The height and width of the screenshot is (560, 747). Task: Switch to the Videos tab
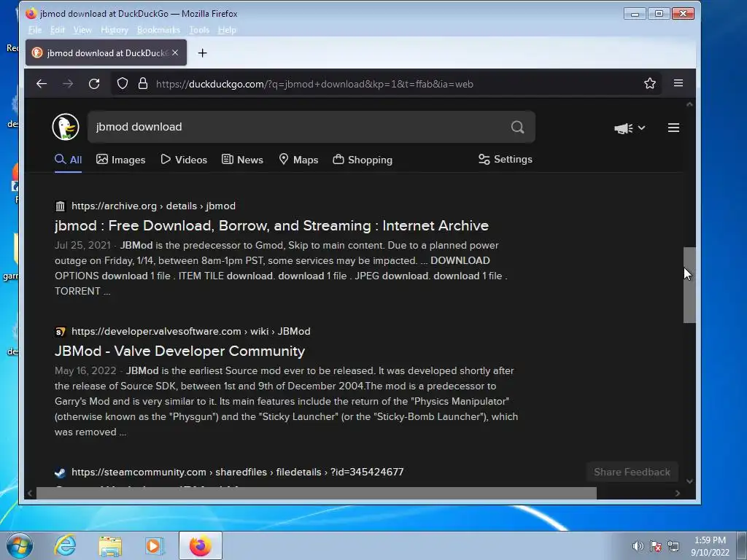183,160
